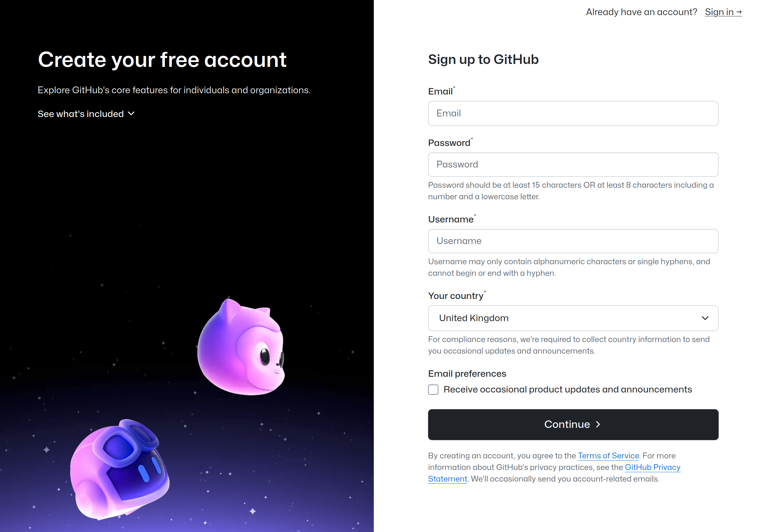The height and width of the screenshot is (532, 763).
Task: Open the GitHub Privacy Statement link
Action: point(652,467)
